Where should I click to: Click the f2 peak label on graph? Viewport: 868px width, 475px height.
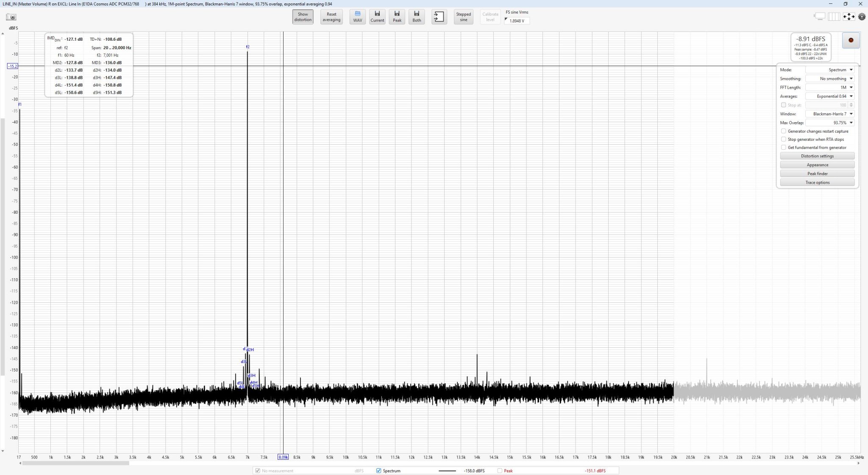pos(248,47)
